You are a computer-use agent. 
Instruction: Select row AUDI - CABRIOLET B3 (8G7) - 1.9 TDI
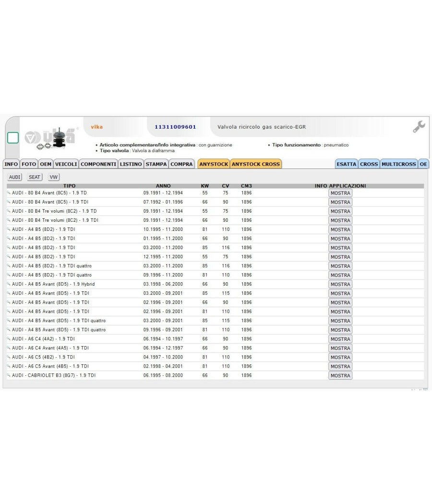pyautogui.click(x=216, y=375)
